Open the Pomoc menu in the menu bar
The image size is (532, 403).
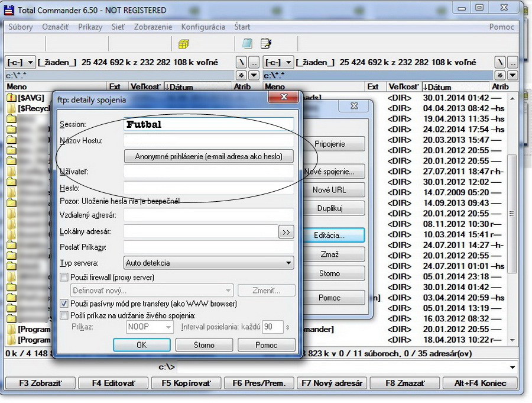(501, 27)
